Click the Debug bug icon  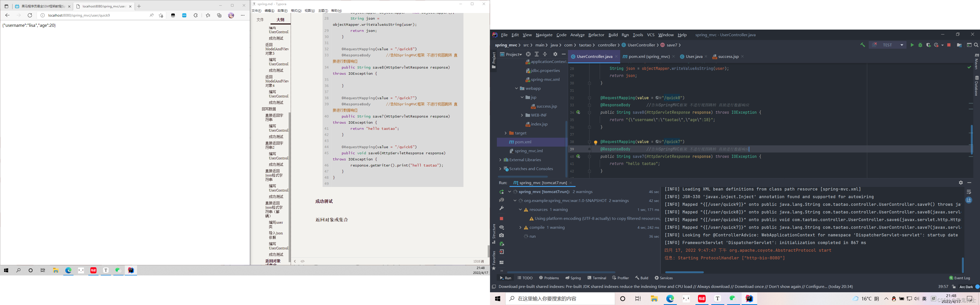(920, 45)
